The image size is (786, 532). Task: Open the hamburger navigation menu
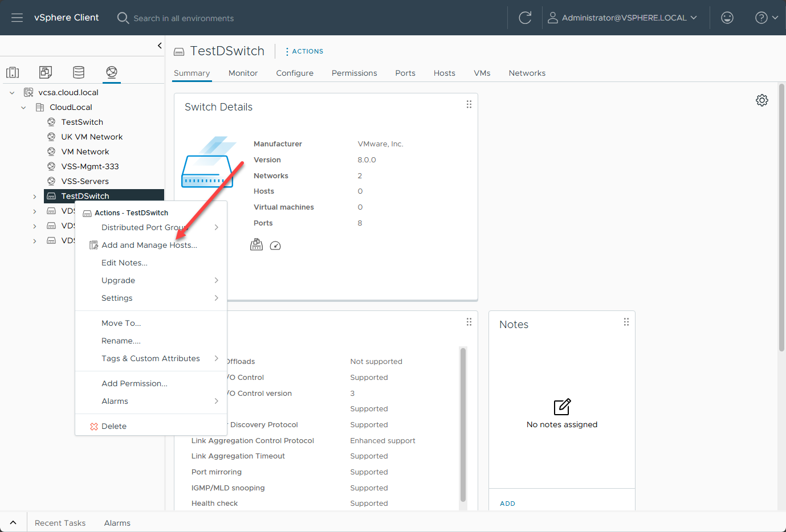[17, 18]
